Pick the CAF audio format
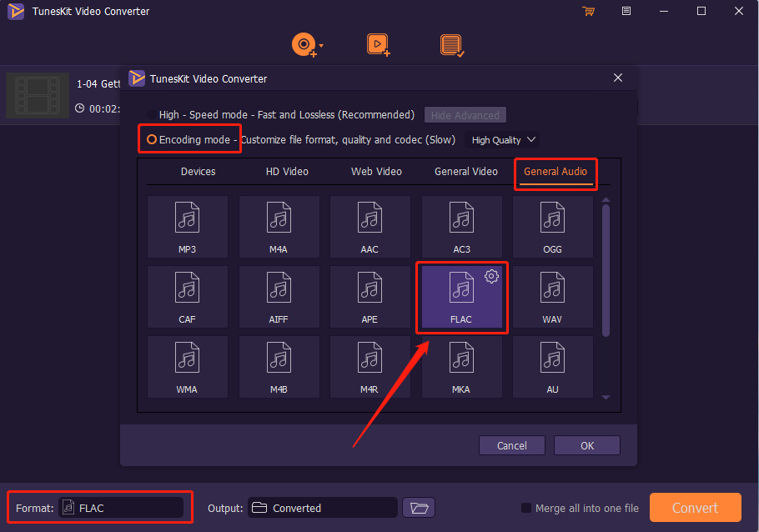This screenshot has width=759, height=532. [x=188, y=297]
